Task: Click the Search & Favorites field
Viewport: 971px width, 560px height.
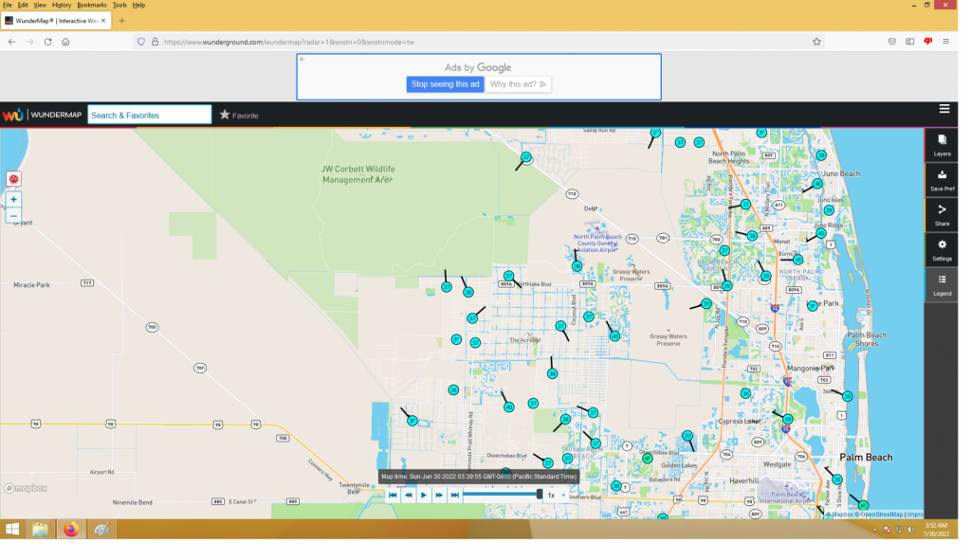Action: 149,115
